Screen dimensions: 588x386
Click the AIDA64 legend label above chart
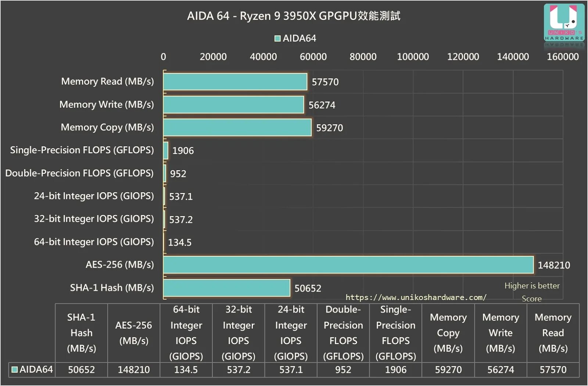point(300,38)
